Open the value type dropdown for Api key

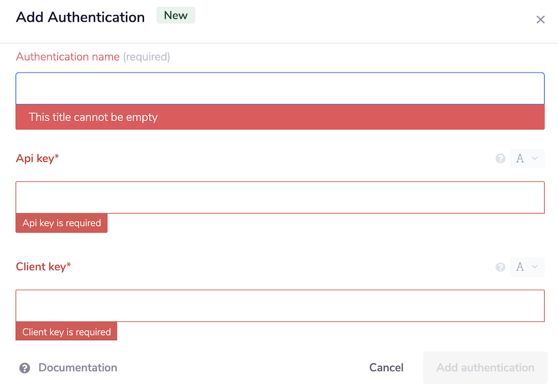527,158
